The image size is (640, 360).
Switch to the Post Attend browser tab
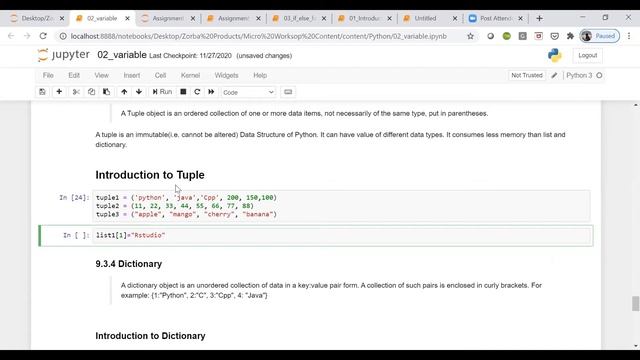click(496, 18)
